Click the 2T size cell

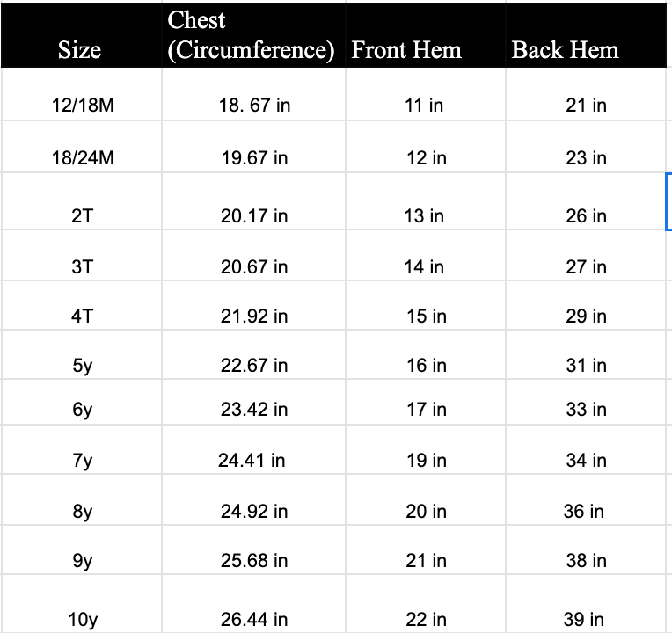[82, 215]
